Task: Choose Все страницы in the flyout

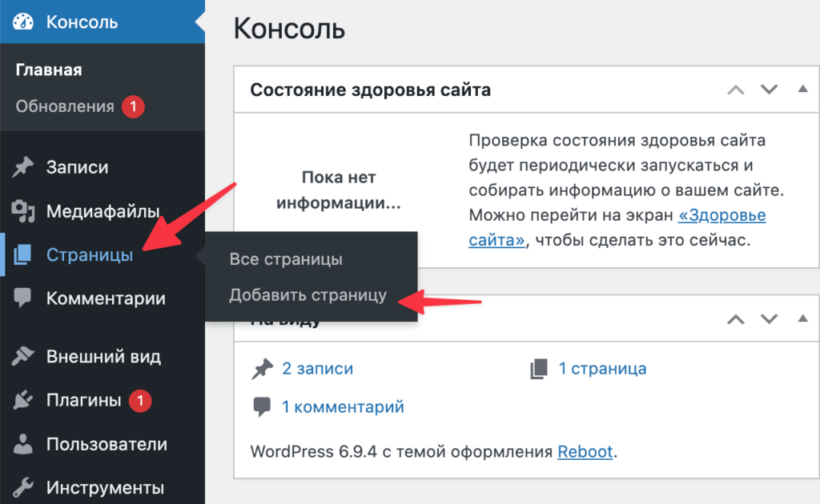Action: tap(286, 259)
